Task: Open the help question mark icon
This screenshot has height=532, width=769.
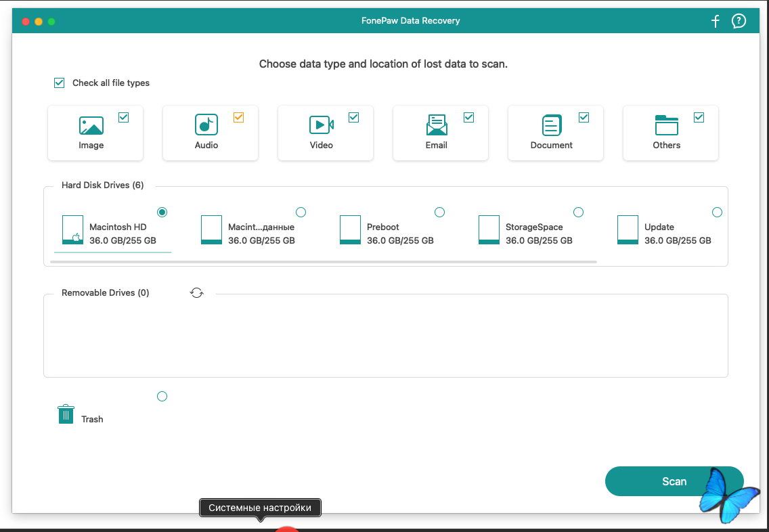Action: [x=739, y=21]
